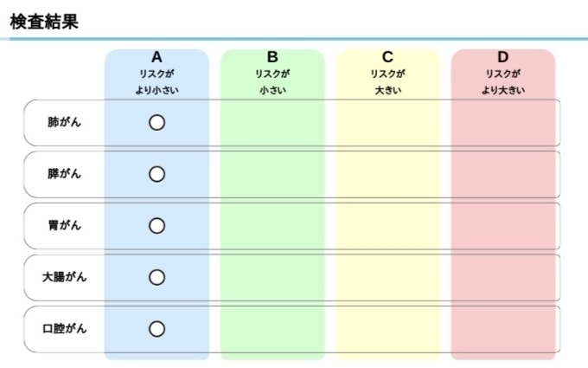
Task: Select the 大腸がん circle marker
Action: point(157,277)
